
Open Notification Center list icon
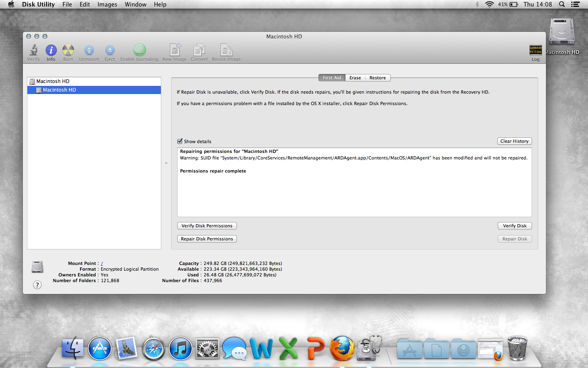(575, 4)
